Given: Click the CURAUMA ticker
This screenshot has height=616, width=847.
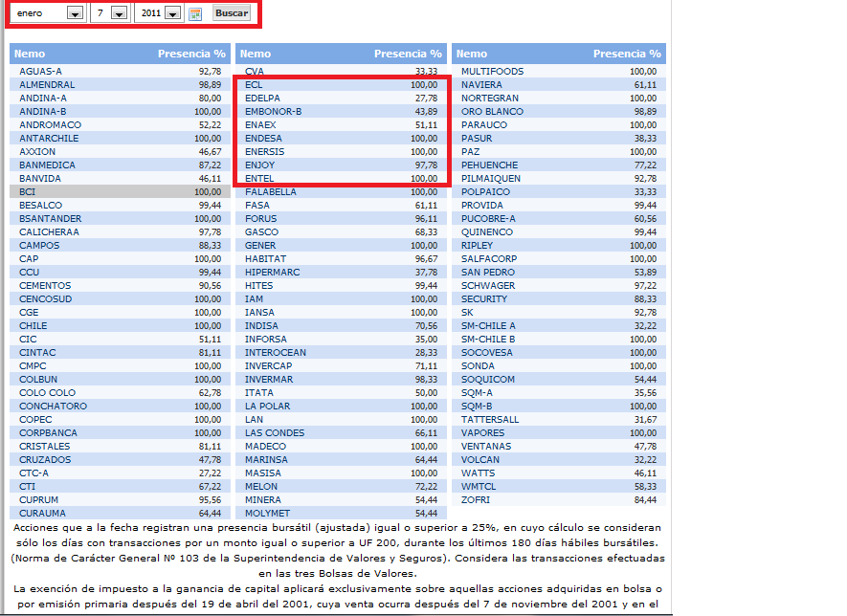Looking at the screenshot, I should tap(42, 513).
